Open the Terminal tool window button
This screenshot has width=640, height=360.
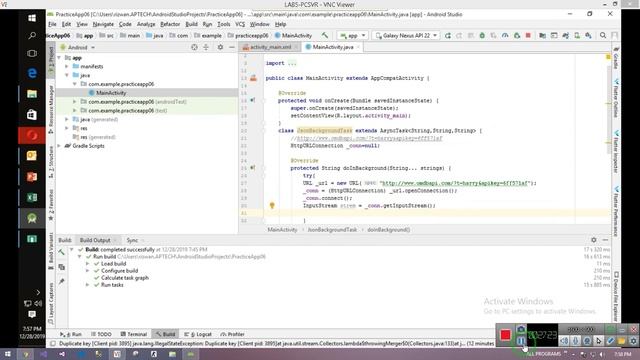(x=133, y=334)
